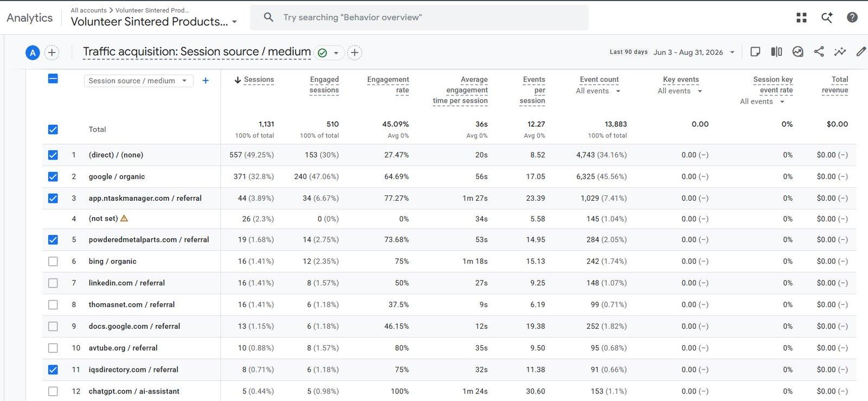Viewport: 868px width, 401px height.
Task: Add a comparison with the plus circle
Action: tap(52, 53)
